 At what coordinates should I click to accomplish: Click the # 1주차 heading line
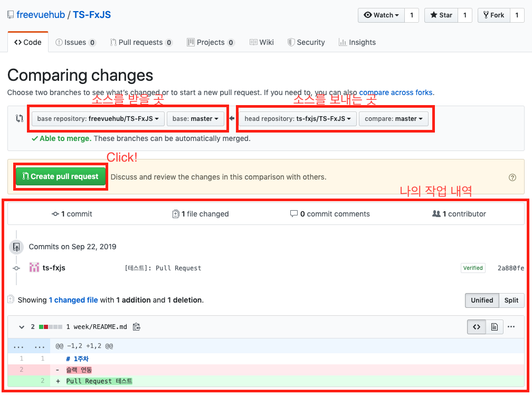(x=78, y=359)
